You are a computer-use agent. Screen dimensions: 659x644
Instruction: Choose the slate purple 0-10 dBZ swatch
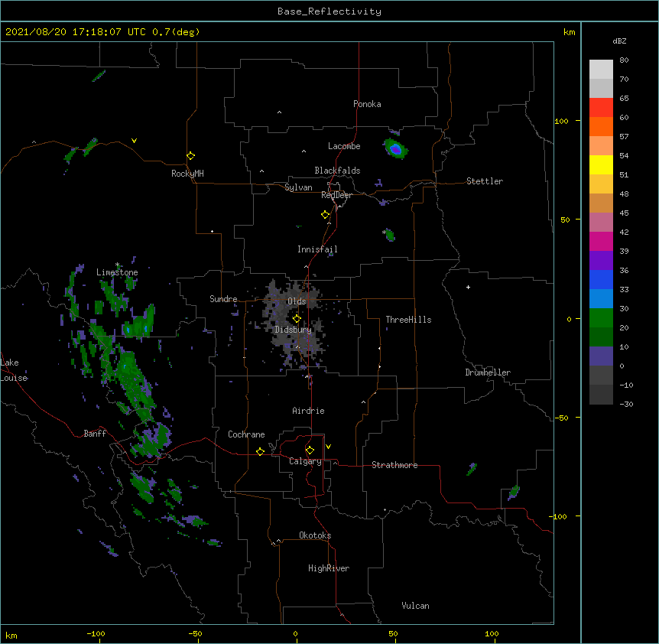601,356
